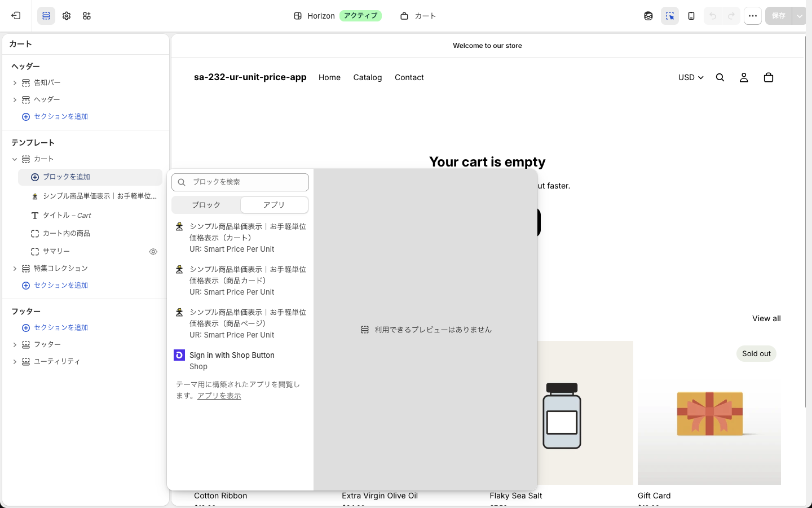
Task: Open the dropdown arrow beside 保存
Action: (800, 16)
